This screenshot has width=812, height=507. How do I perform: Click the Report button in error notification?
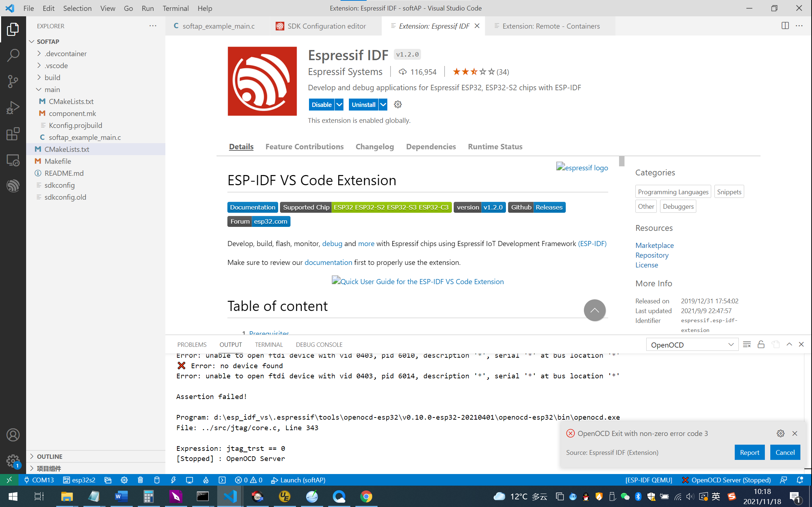pos(750,452)
